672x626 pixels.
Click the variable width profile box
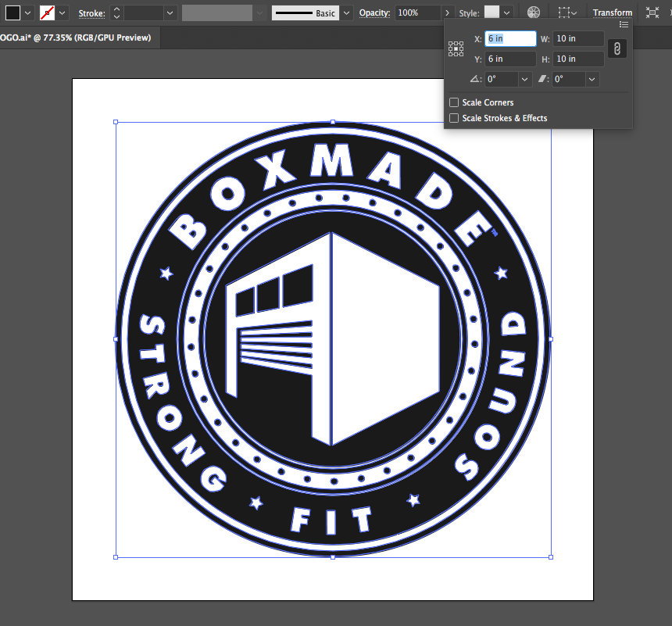(x=217, y=13)
